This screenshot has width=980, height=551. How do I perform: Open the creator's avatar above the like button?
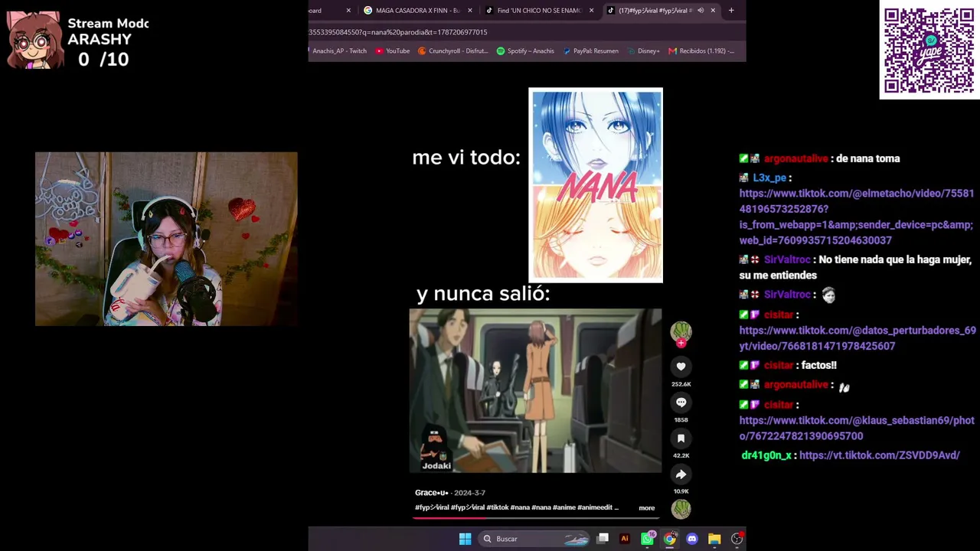coord(681,331)
